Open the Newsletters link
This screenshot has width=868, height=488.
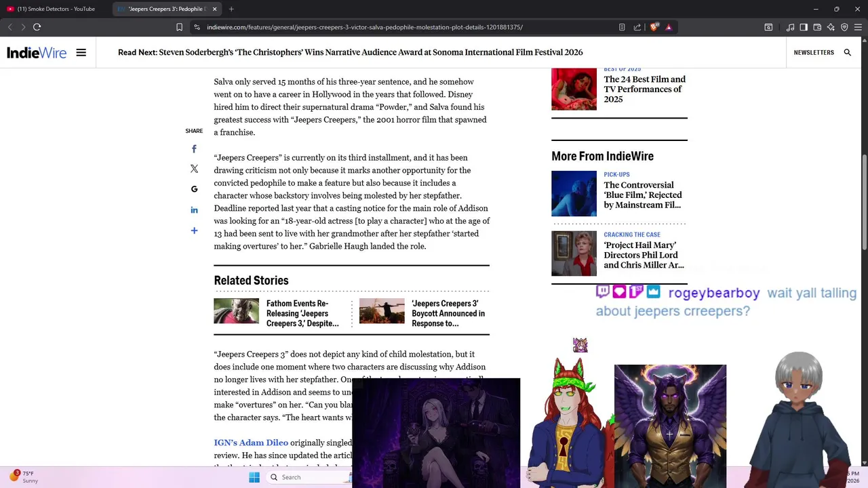click(x=814, y=52)
